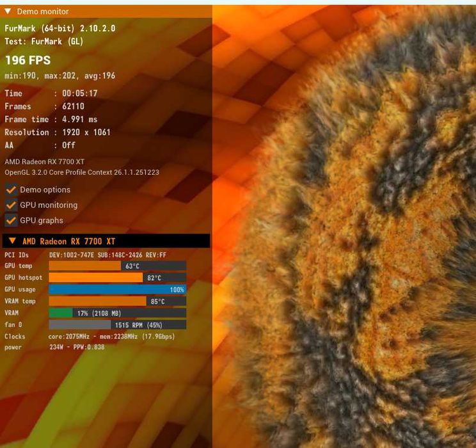The height and width of the screenshot is (448, 476).
Task: Click the Time 00:05:17 value
Action: 80,93
